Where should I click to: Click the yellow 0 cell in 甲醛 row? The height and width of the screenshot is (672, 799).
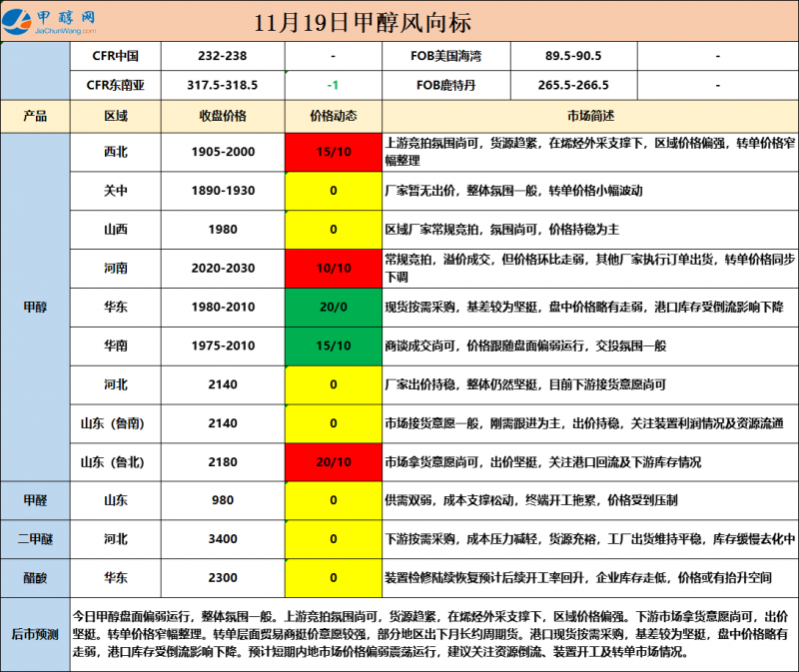click(333, 500)
